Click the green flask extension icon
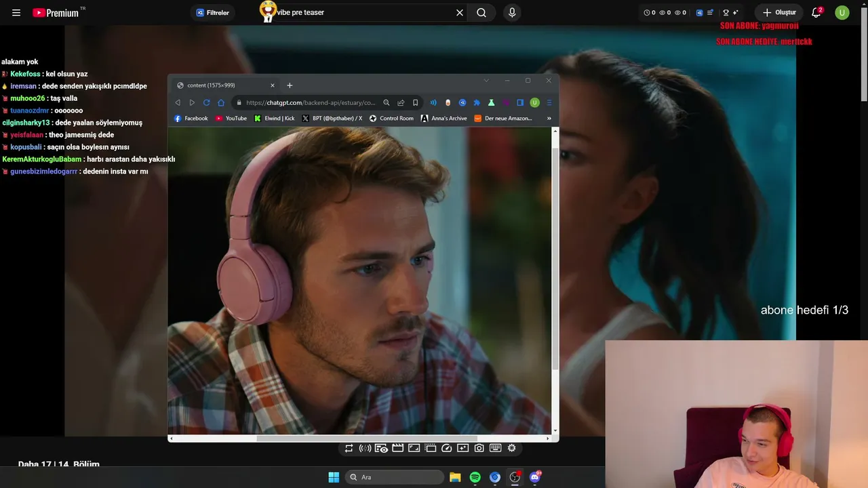This screenshot has height=488, width=868. tap(491, 102)
